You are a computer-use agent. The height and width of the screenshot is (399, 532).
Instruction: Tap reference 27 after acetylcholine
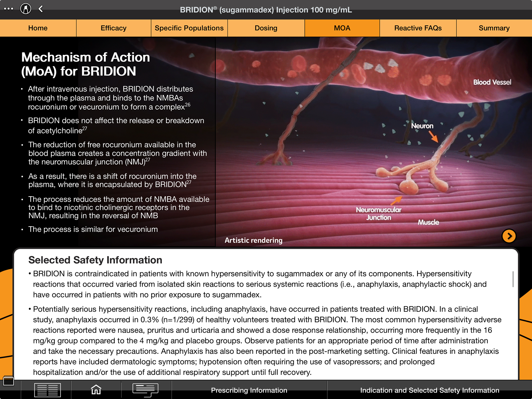tap(85, 128)
